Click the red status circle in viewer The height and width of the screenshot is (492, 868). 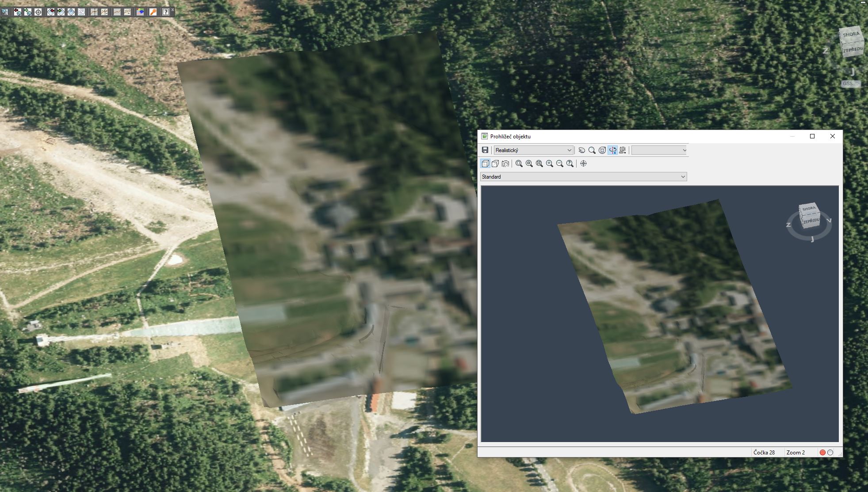pos(822,452)
